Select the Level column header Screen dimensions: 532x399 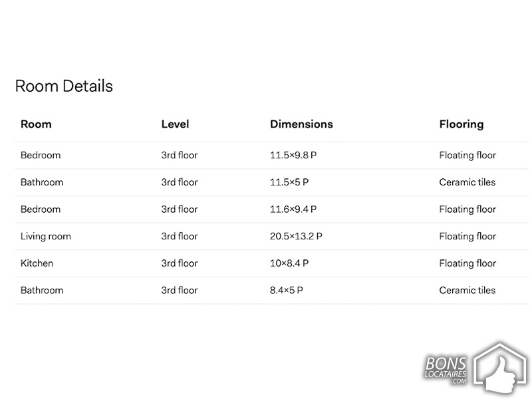175,124
